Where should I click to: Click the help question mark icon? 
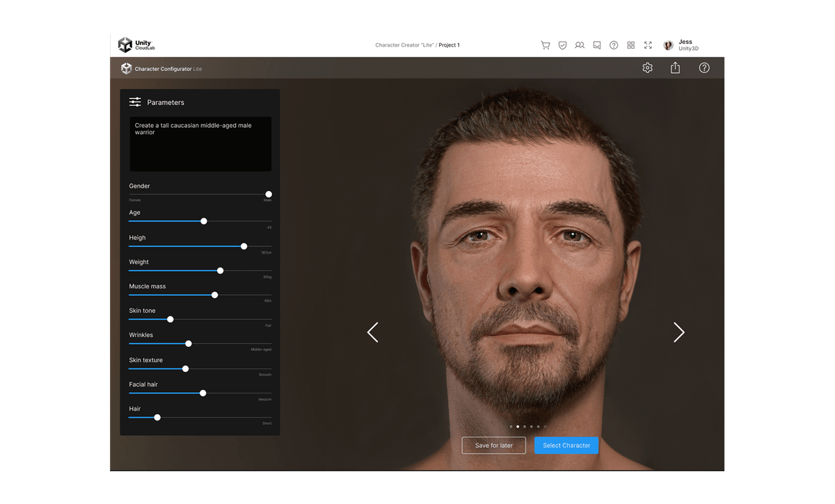(x=614, y=44)
